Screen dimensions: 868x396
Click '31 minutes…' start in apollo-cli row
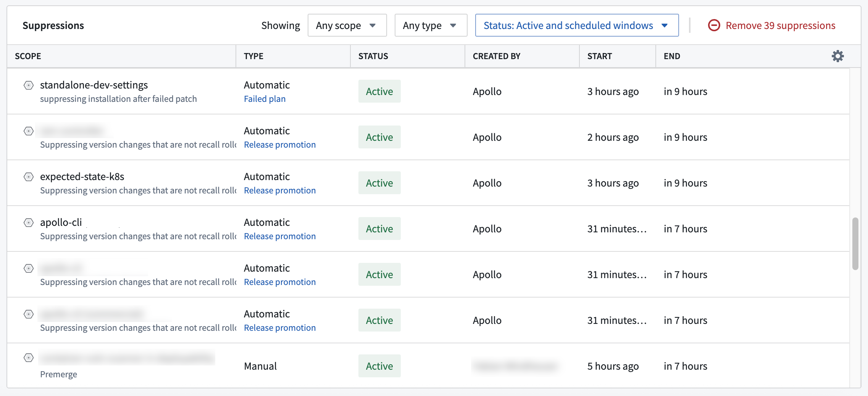(617, 229)
